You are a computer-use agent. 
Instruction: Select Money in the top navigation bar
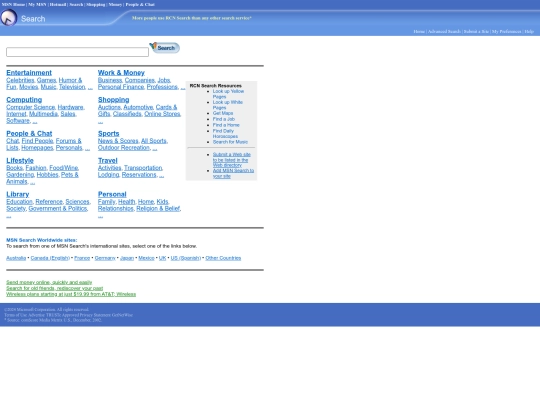[x=115, y=4]
